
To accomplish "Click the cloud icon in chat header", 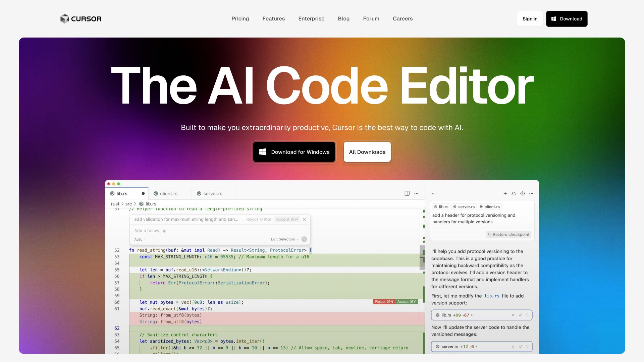I will click(x=514, y=193).
